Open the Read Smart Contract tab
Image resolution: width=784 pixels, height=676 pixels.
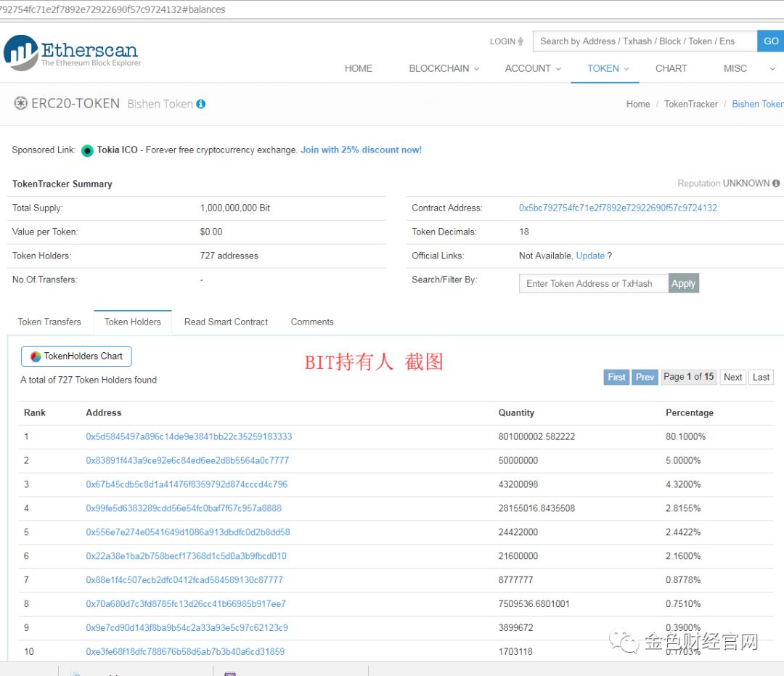[225, 322]
